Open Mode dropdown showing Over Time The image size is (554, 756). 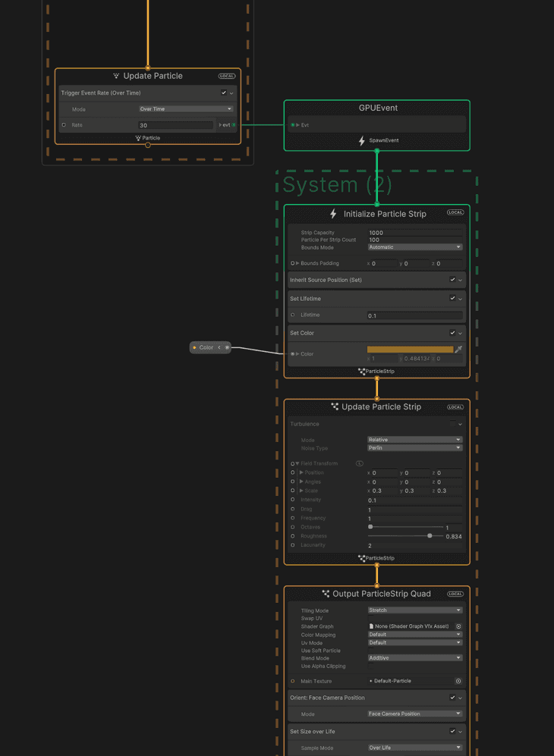pos(186,109)
